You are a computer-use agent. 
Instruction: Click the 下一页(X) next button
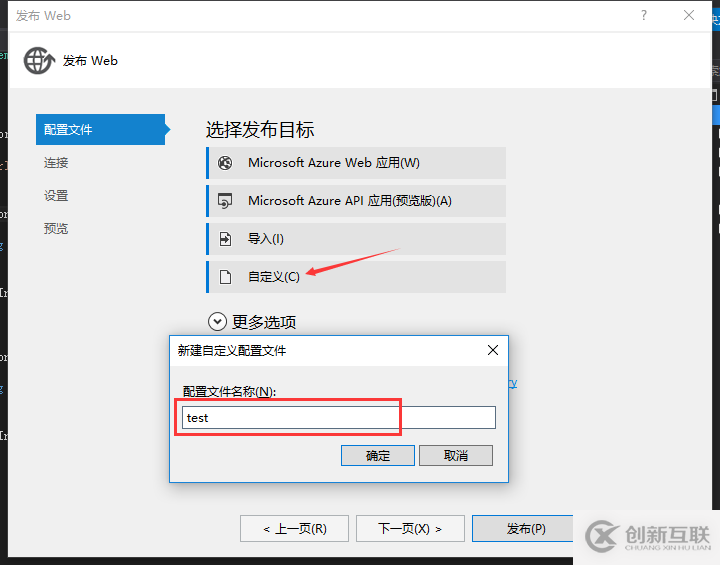click(410, 529)
